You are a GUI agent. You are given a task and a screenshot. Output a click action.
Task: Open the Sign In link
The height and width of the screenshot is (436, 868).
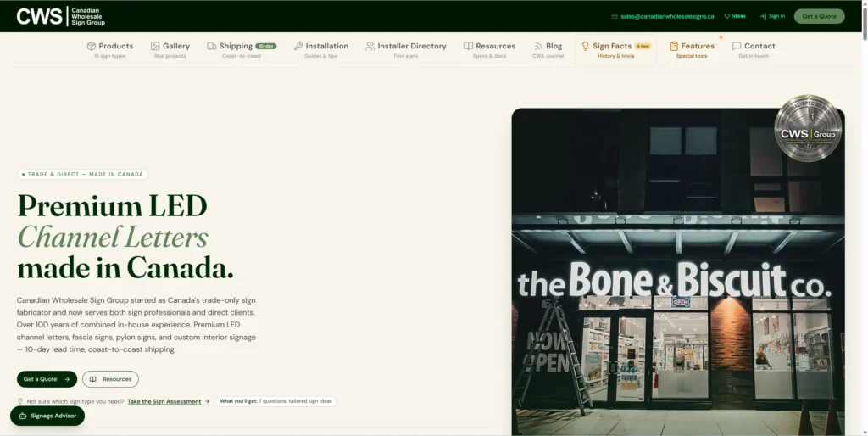(x=772, y=16)
